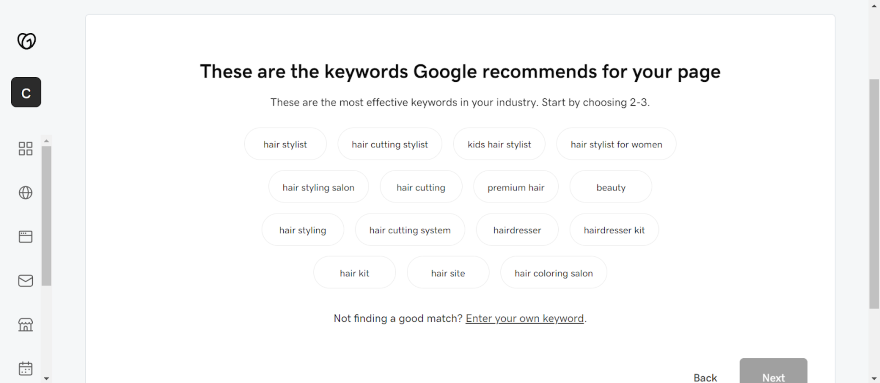Select the 'hairdresser kit' keyword chip

(614, 230)
